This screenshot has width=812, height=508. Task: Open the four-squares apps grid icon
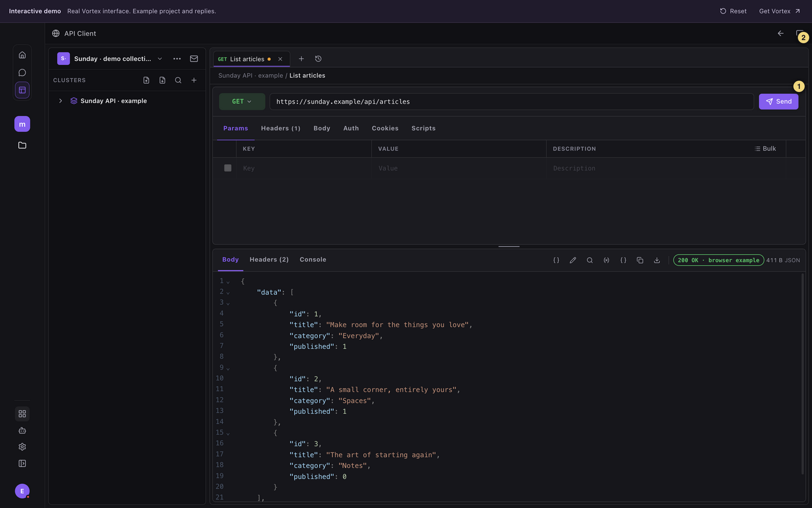pos(22,414)
